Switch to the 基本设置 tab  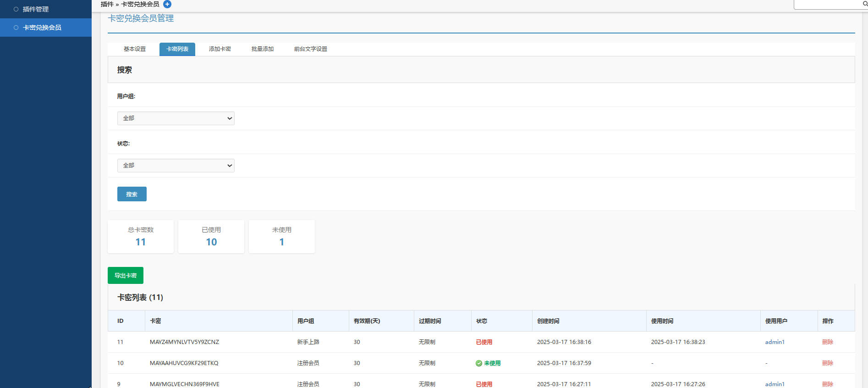[135, 49]
